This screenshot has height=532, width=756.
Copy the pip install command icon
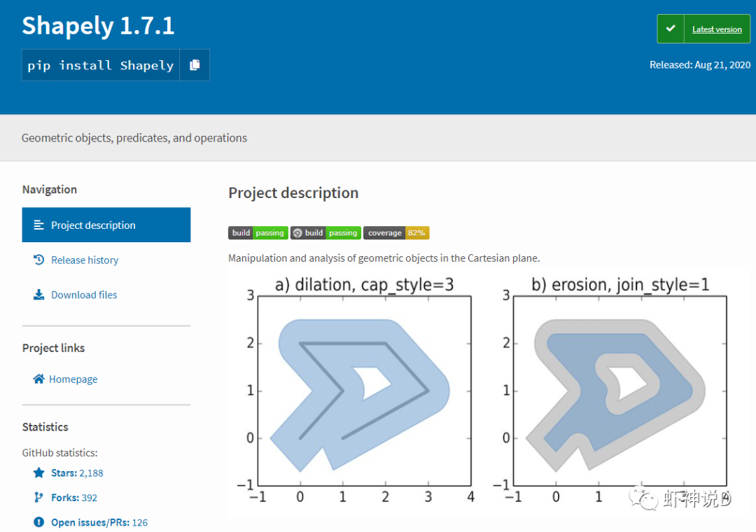tap(195, 64)
